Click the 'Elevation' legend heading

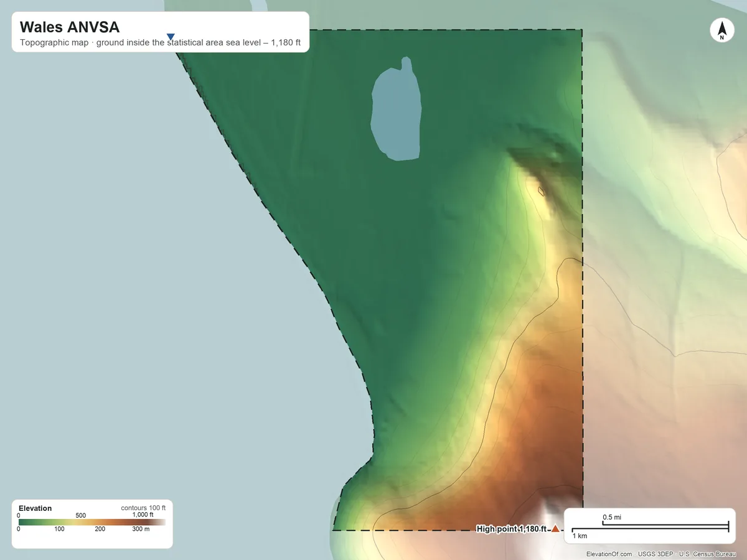(x=35, y=508)
